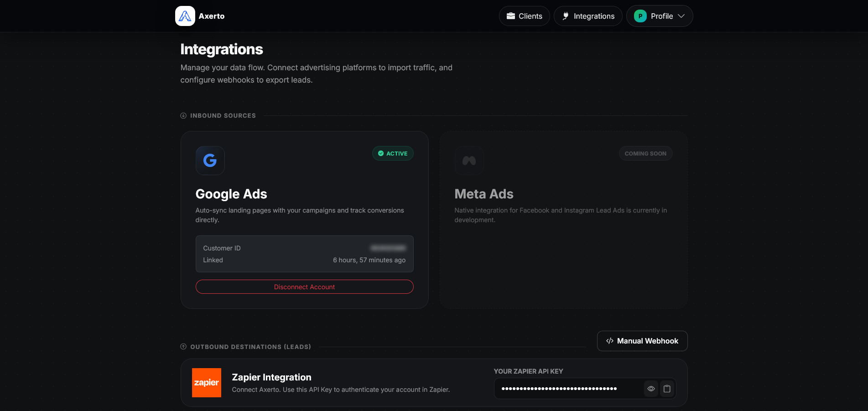Click the Meta Ads logo icon

469,161
